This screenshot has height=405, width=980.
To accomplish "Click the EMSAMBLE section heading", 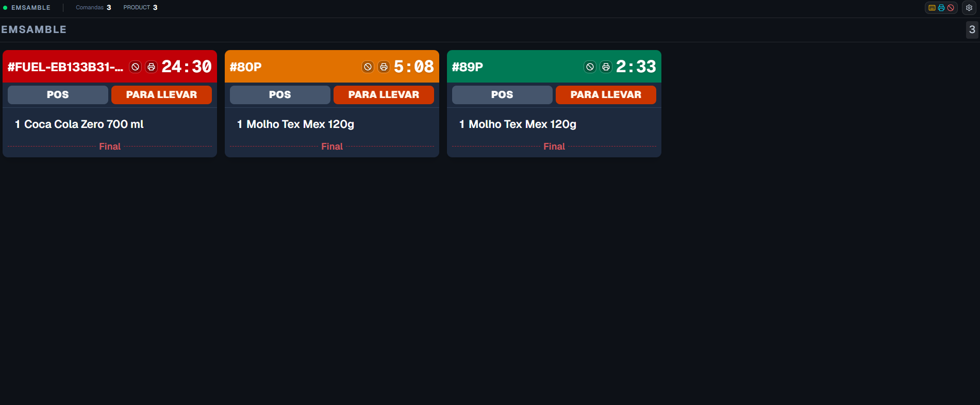I will point(34,30).
